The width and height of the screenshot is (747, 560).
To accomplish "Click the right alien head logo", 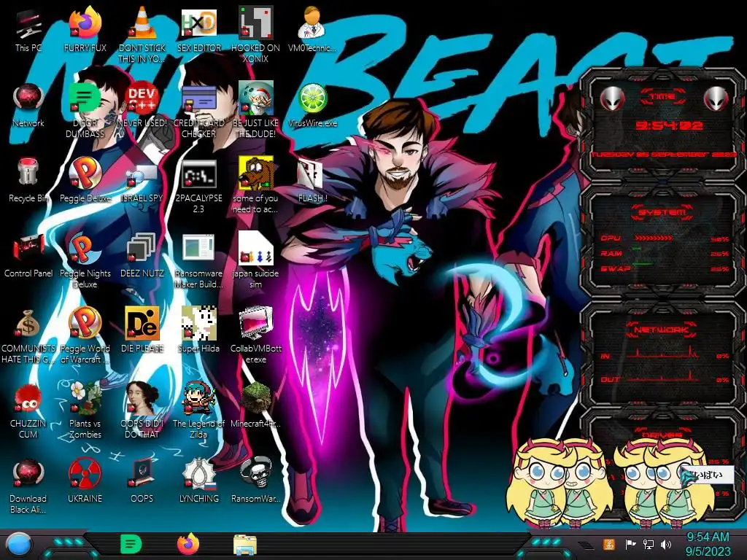I will pos(716,99).
